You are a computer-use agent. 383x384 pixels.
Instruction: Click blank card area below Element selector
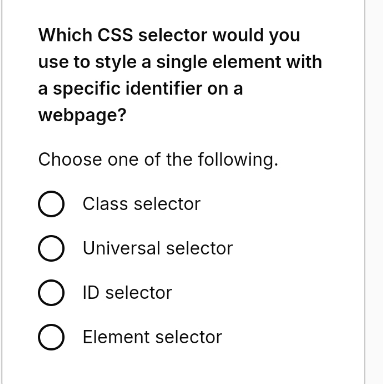[183, 368]
